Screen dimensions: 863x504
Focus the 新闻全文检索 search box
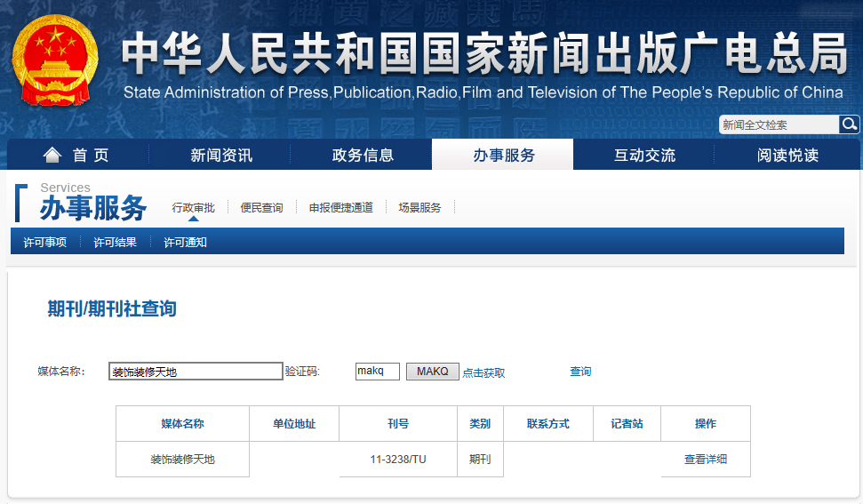[779, 125]
